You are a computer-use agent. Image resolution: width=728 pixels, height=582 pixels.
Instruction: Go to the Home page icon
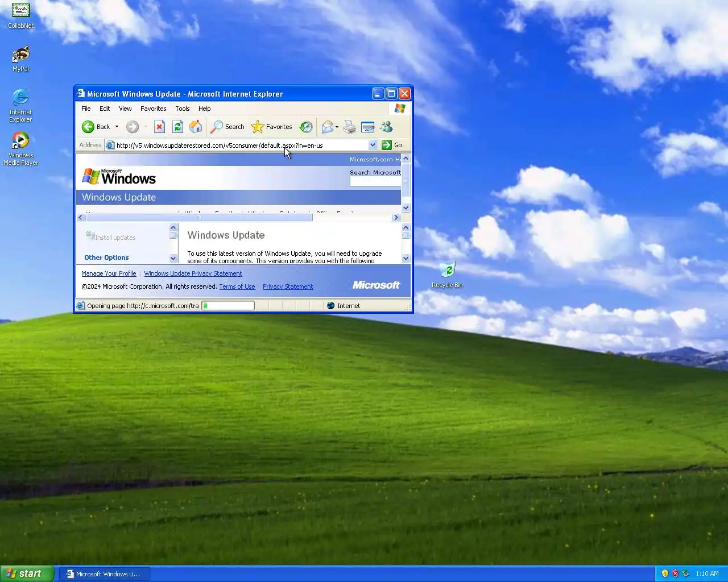[196, 127]
